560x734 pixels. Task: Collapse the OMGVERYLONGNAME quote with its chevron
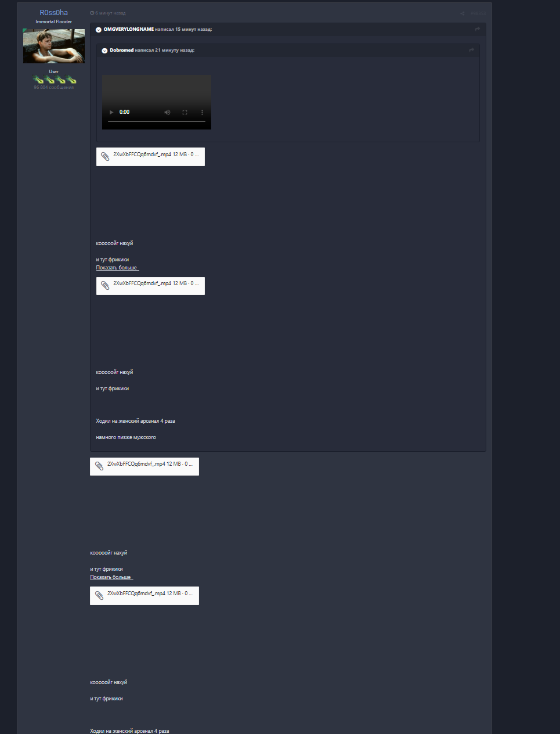coord(99,30)
